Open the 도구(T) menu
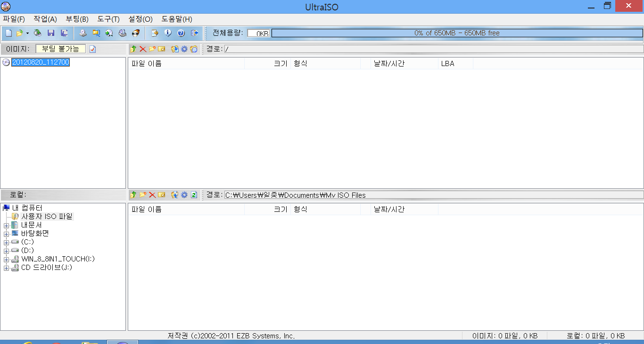 coord(108,19)
